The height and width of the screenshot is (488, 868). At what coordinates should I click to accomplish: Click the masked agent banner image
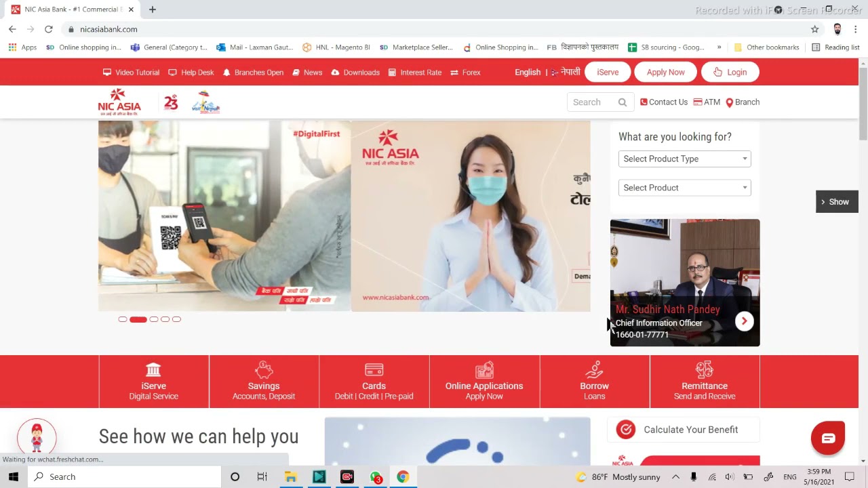point(471,216)
